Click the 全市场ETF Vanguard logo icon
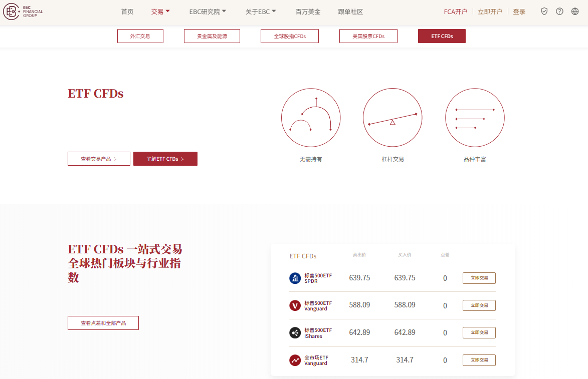 (x=295, y=360)
